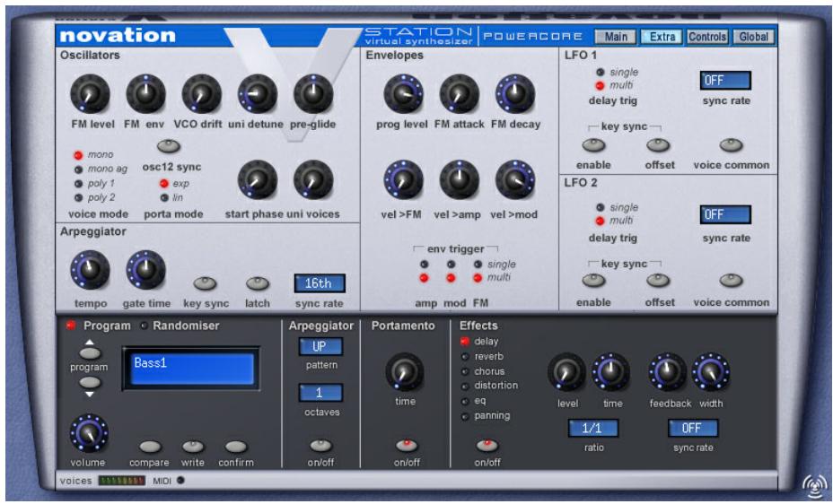Set amp env trigger to single
Image resolution: width=833 pixels, height=504 pixels.
pyautogui.click(x=424, y=265)
